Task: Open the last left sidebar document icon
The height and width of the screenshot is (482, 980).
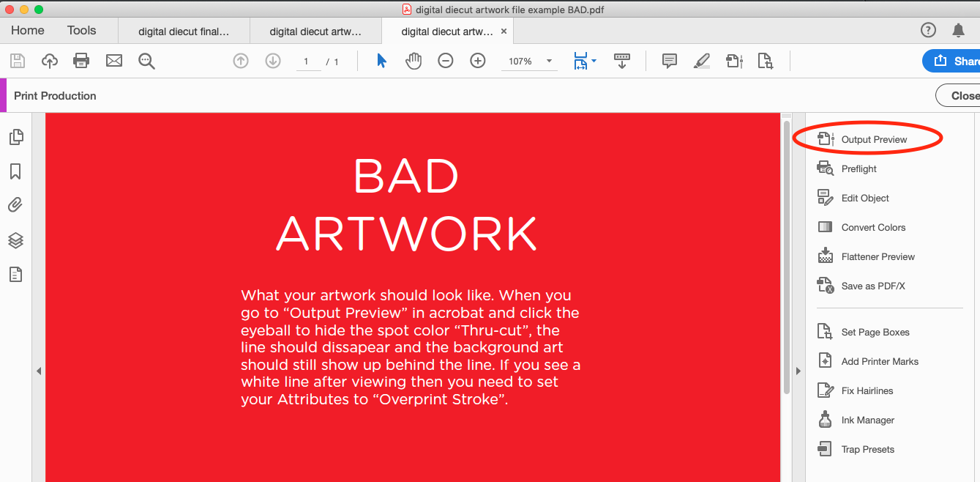Action: coord(15,275)
